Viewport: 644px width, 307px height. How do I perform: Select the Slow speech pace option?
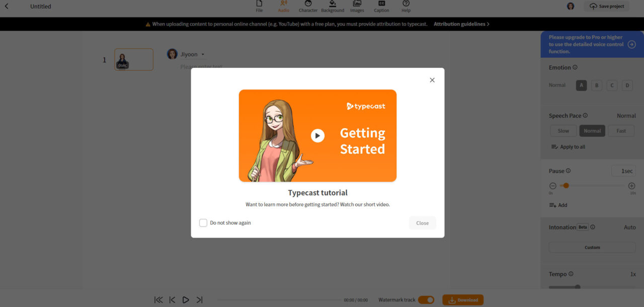[563, 131]
